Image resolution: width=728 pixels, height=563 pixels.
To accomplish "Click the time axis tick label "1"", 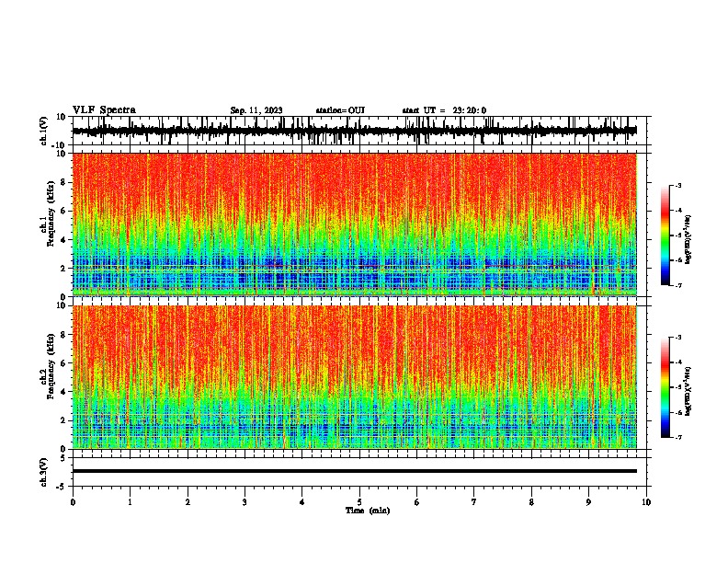I will (130, 502).
